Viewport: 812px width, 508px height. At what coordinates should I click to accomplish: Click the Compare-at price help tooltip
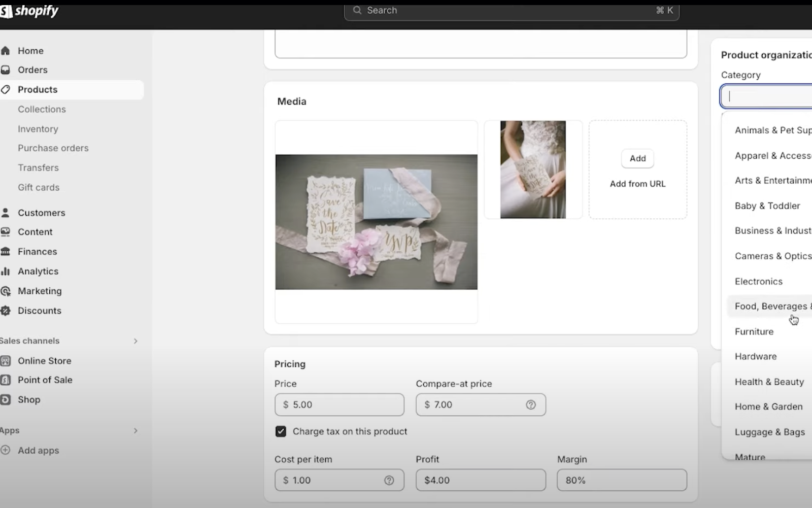(x=531, y=404)
